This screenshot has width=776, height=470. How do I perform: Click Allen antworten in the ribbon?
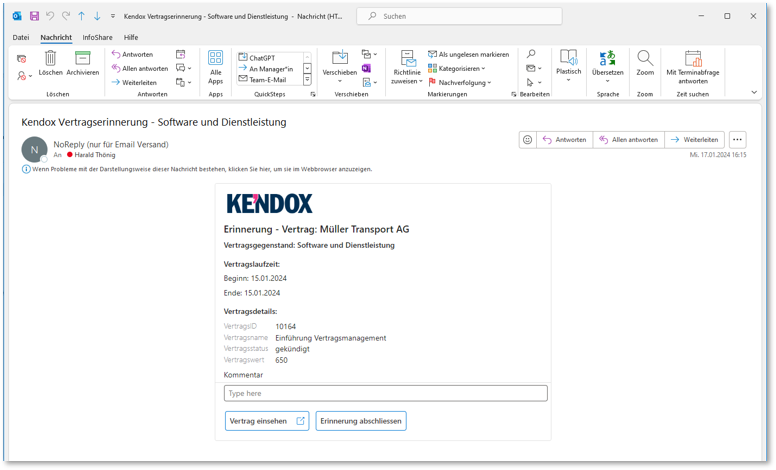tap(140, 68)
